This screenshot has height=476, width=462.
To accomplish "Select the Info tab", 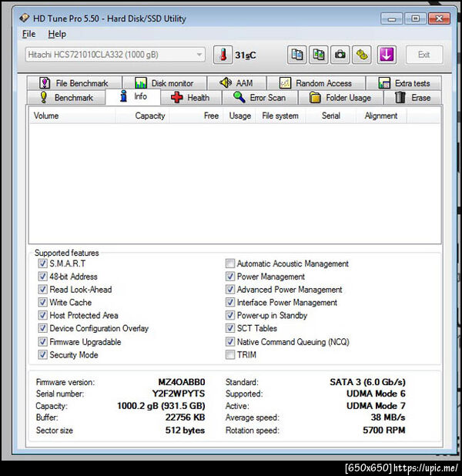I will click(133, 96).
